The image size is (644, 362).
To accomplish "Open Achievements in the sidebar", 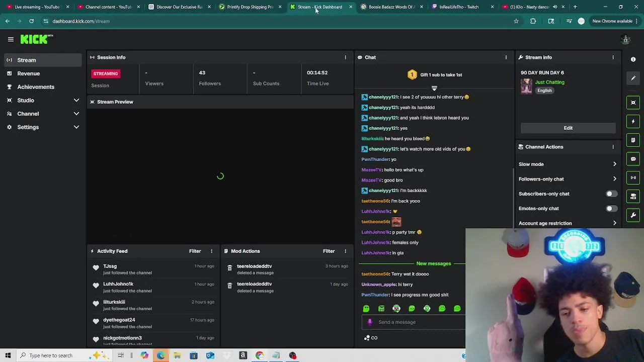I will [x=43, y=87].
